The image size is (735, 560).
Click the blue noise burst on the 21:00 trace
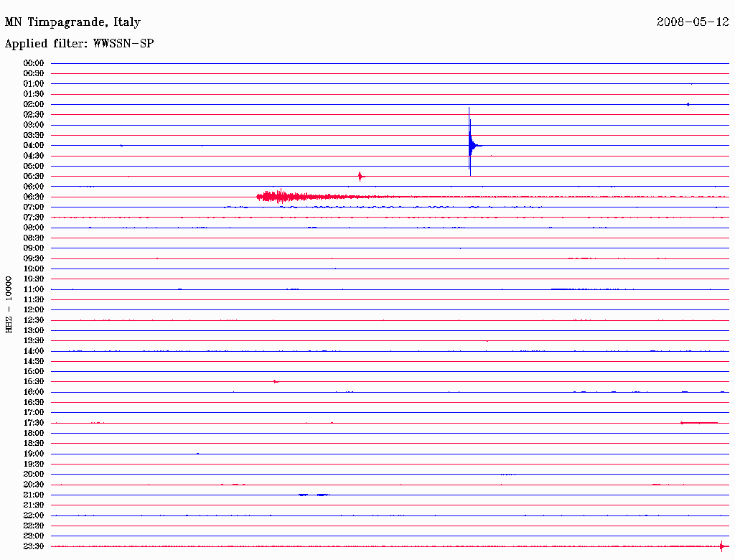tap(314, 495)
